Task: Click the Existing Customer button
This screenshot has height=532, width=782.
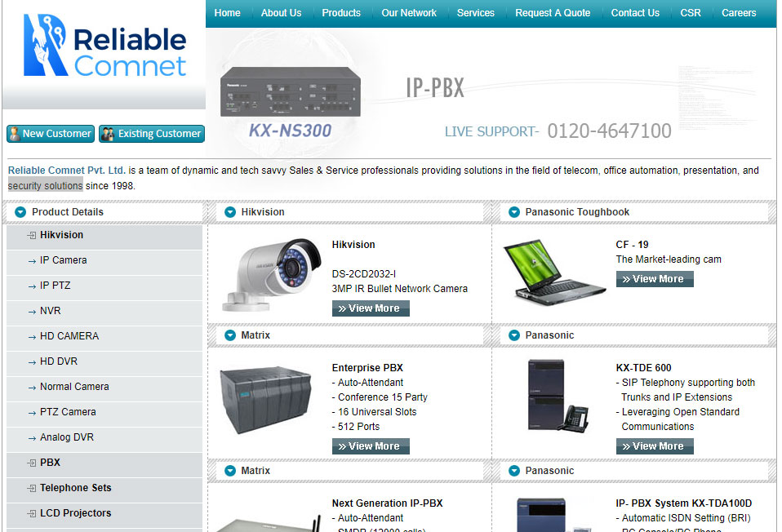Action: pos(152,134)
